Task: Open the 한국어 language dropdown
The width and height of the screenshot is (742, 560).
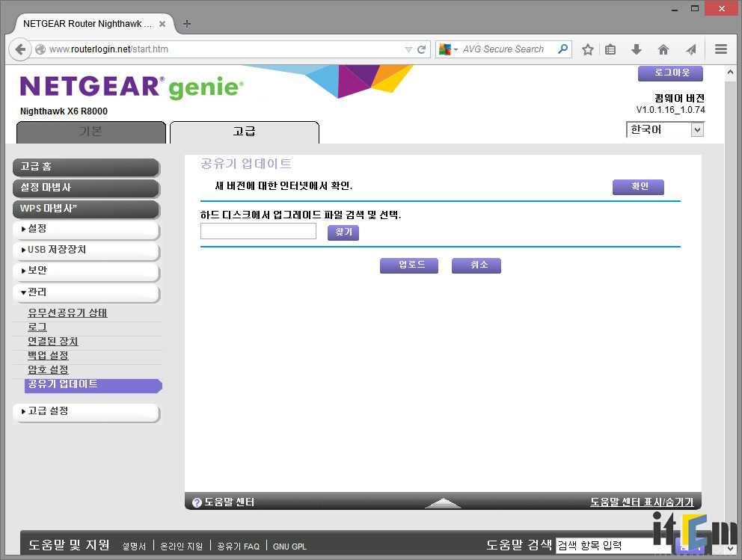Action: coord(665,129)
